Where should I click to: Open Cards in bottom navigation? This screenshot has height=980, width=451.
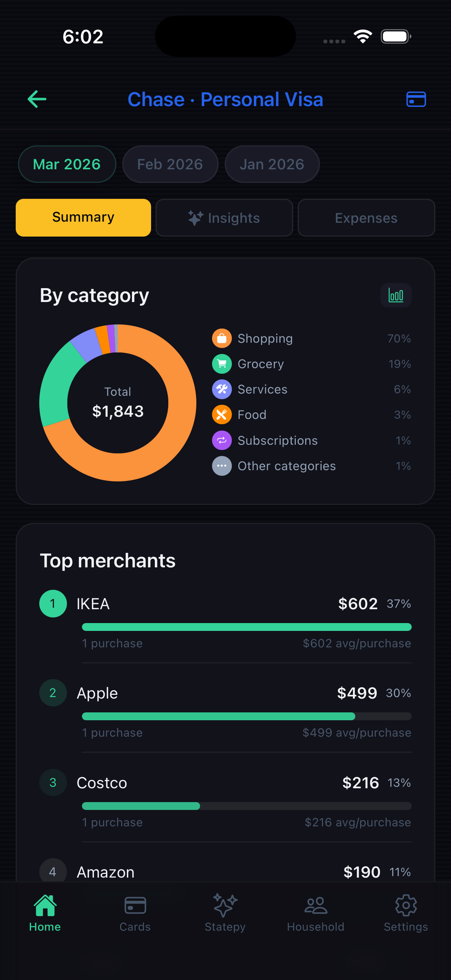(x=135, y=912)
